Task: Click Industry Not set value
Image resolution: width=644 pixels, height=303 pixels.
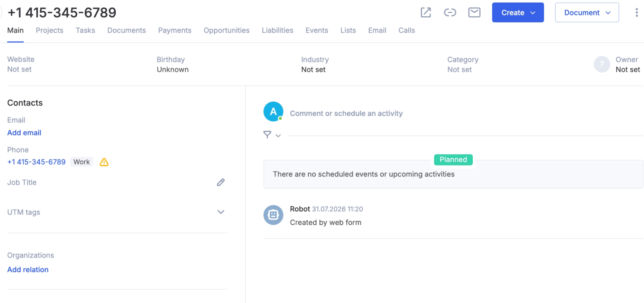Action: 313,70
